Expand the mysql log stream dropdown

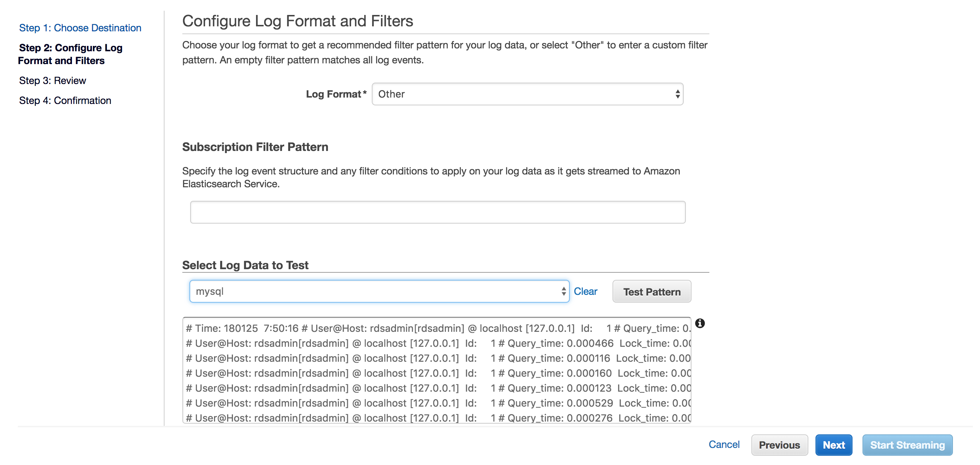click(x=379, y=292)
